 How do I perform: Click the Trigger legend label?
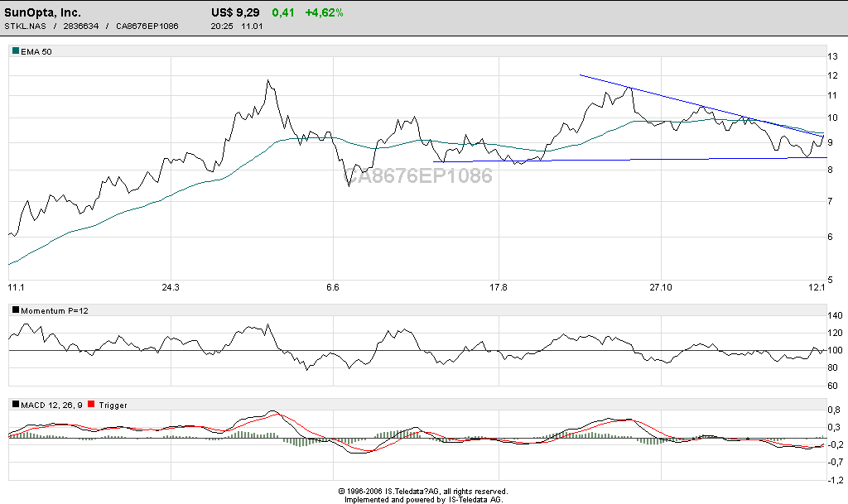(x=113, y=406)
